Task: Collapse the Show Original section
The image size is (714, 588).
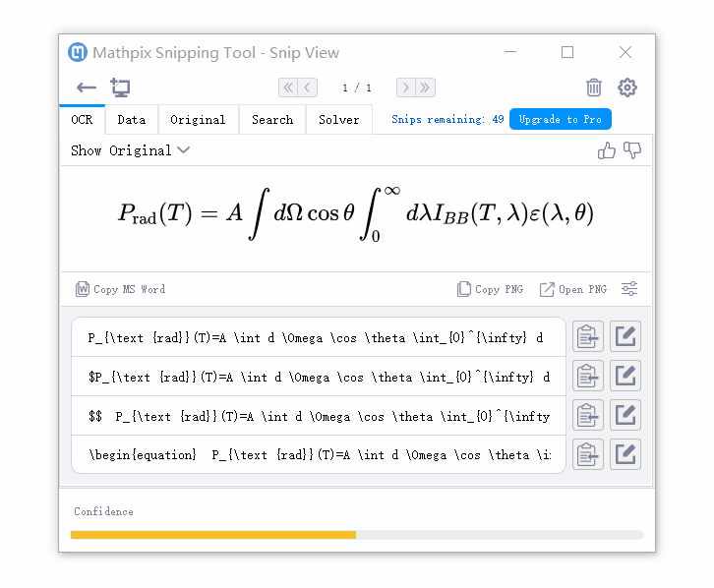Action: click(x=130, y=150)
